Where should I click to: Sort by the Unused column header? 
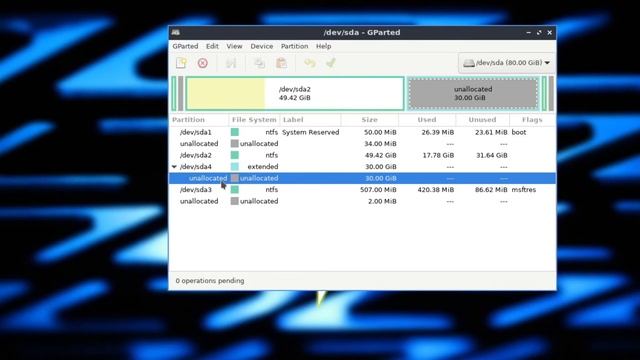click(x=482, y=120)
